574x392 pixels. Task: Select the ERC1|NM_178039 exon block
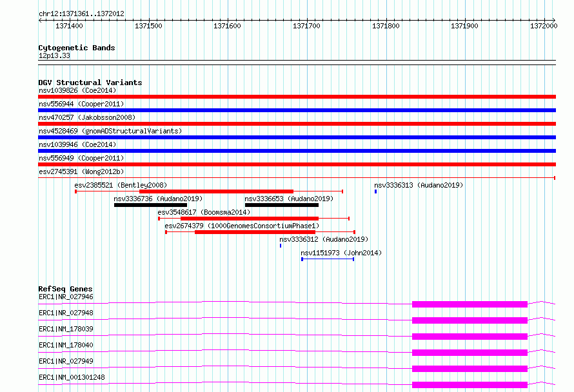[470, 337]
